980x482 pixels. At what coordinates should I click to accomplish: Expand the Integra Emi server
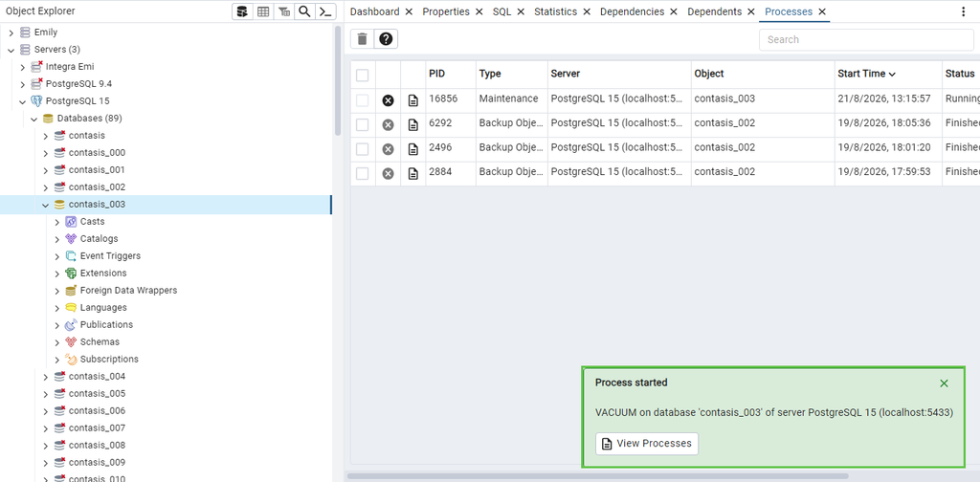pos(23,67)
